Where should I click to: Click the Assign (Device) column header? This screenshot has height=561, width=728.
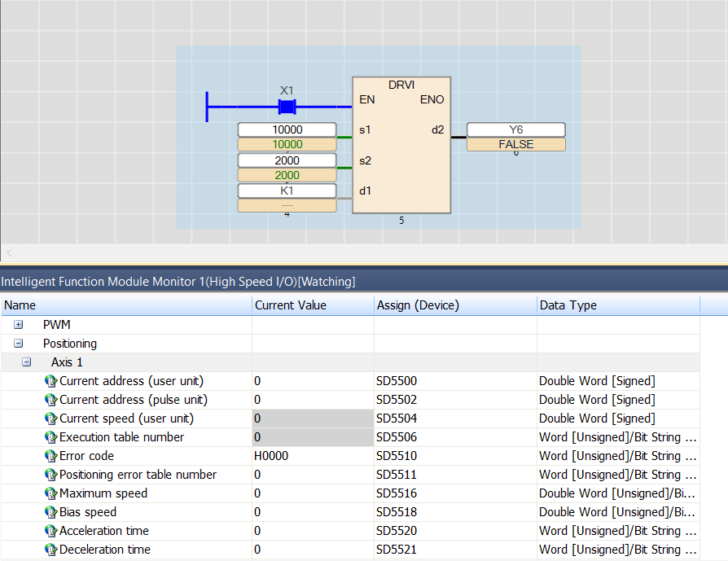pos(455,305)
